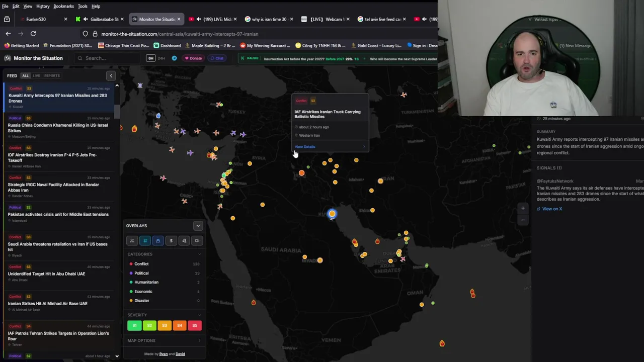This screenshot has width=644, height=362.
Task: Open the David credit link
Action: [x=180, y=354]
